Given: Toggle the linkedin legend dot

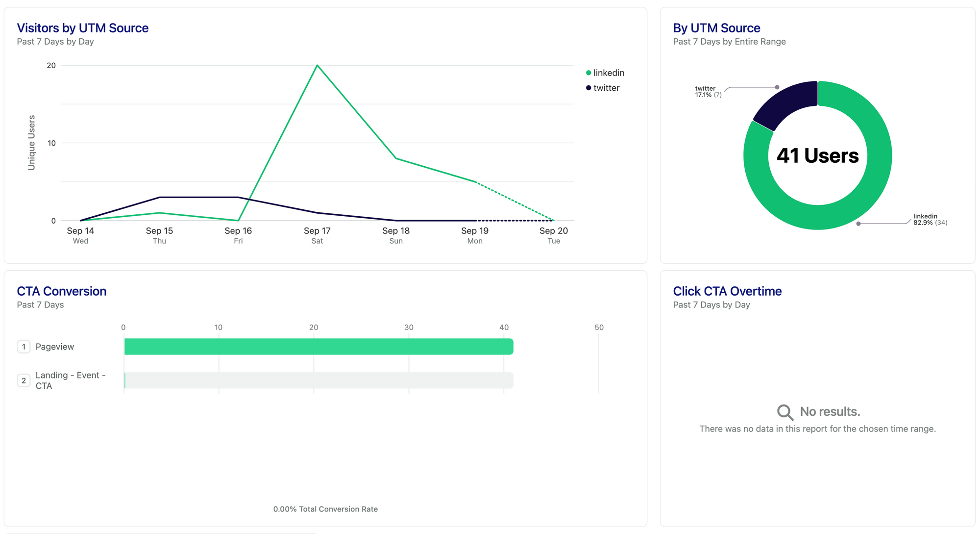Looking at the screenshot, I should pos(588,73).
